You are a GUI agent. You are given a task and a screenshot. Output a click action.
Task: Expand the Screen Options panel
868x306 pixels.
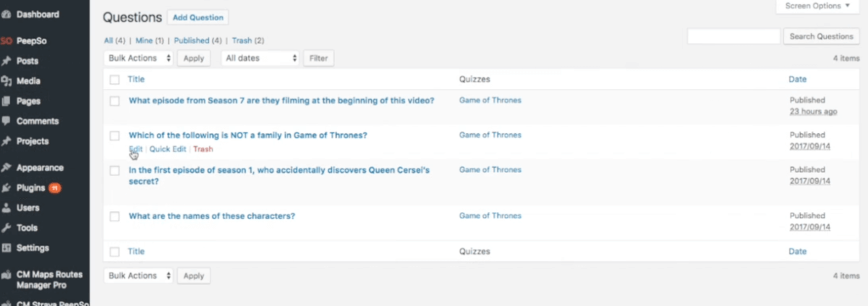[x=817, y=7]
